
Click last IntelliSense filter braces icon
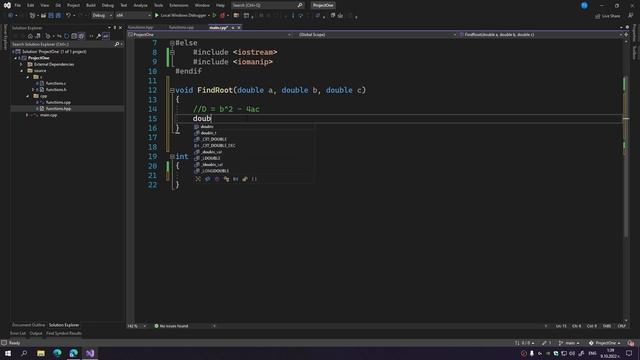click(x=254, y=179)
